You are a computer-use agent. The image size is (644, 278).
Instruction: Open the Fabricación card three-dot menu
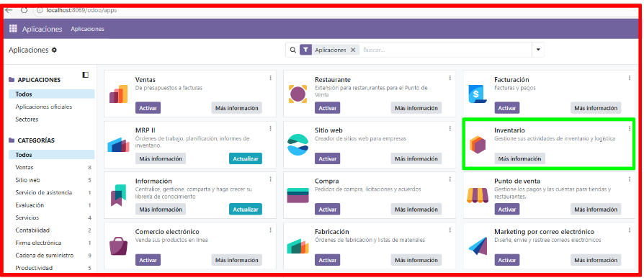click(x=450, y=230)
